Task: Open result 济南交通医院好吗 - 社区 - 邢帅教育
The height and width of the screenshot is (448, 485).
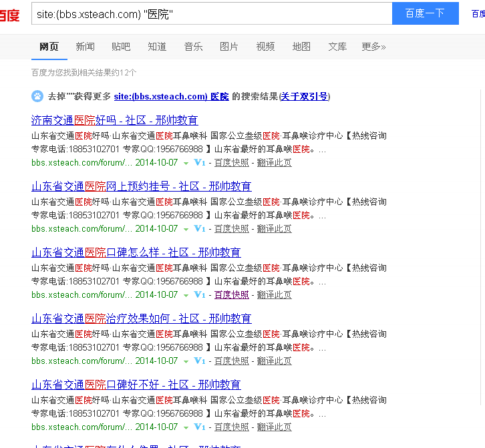Action: click(x=115, y=120)
